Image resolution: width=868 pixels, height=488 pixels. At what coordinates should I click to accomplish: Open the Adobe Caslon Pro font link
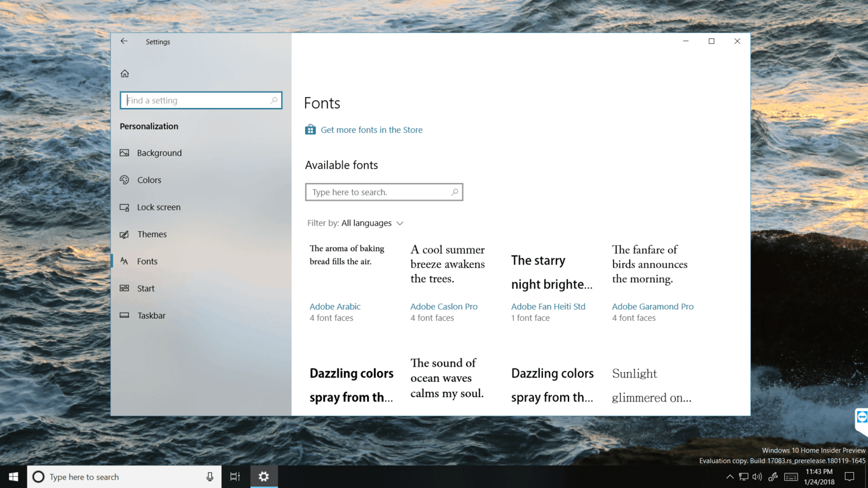tap(444, 306)
